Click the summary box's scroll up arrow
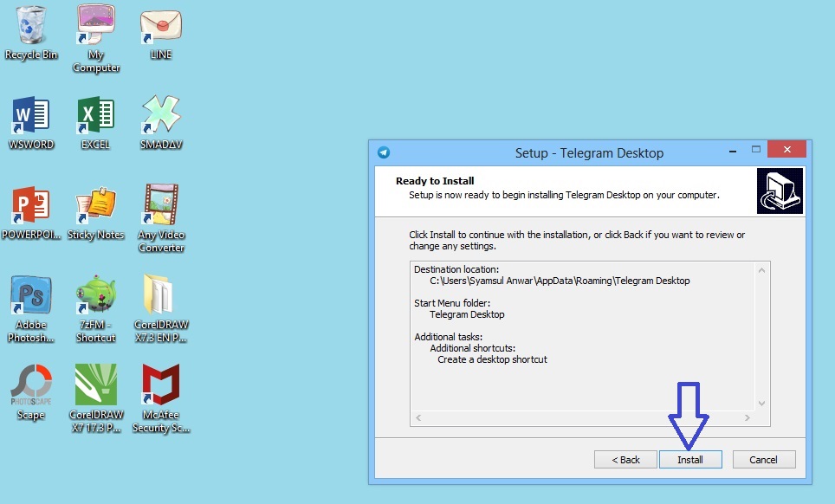Viewport: 835px width, 504px height. (761, 270)
